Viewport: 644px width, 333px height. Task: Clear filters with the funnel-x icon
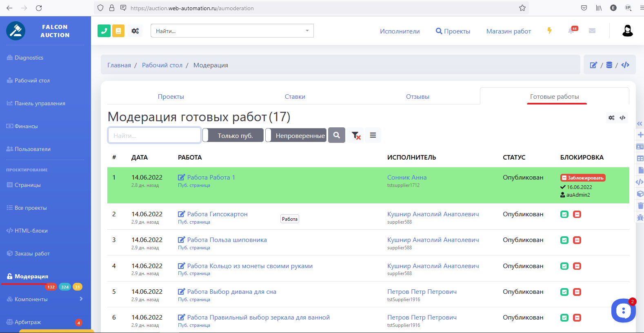click(x=356, y=135)
